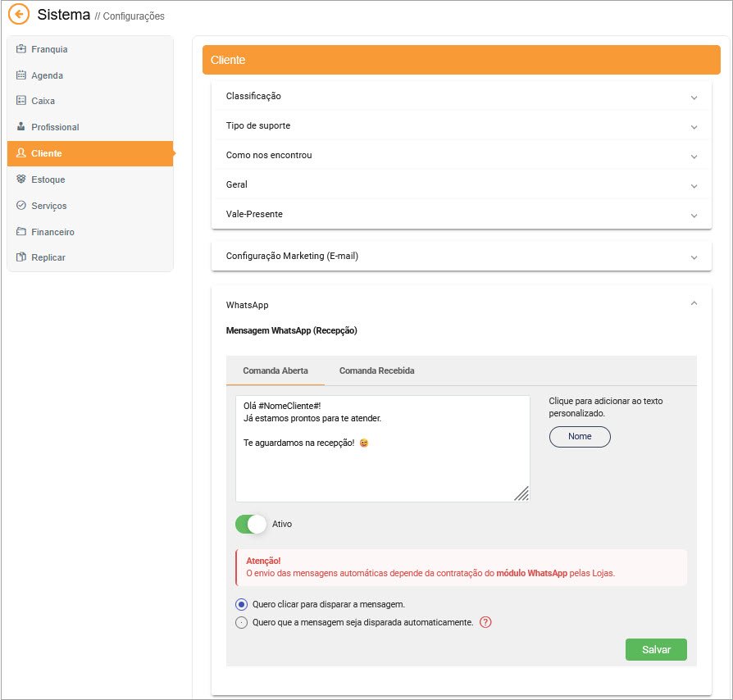Select the Serviços checkmark icon
The width and height of the screenshot is (733, 700).
point(21,205)
